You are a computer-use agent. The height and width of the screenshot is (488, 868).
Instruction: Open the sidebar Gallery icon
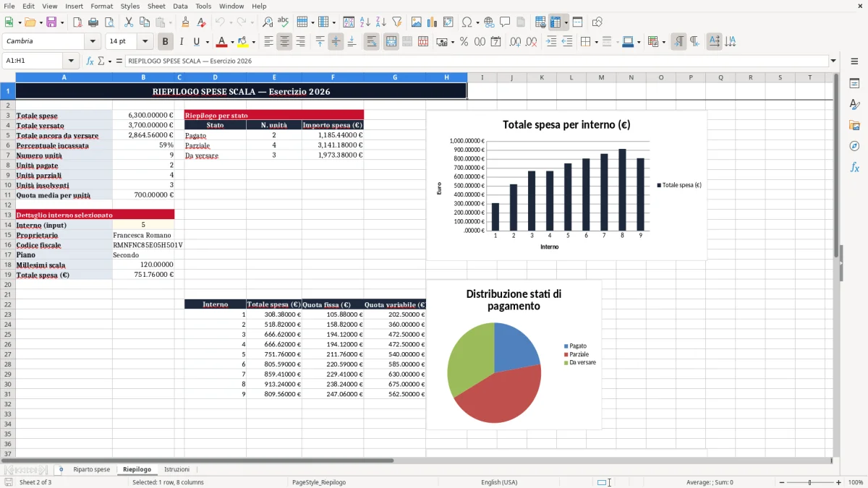pos(854,125)
